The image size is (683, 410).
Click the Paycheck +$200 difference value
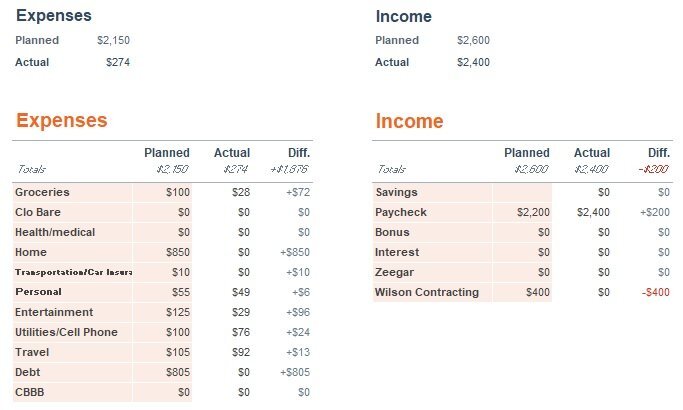click(x=654, y=212)
